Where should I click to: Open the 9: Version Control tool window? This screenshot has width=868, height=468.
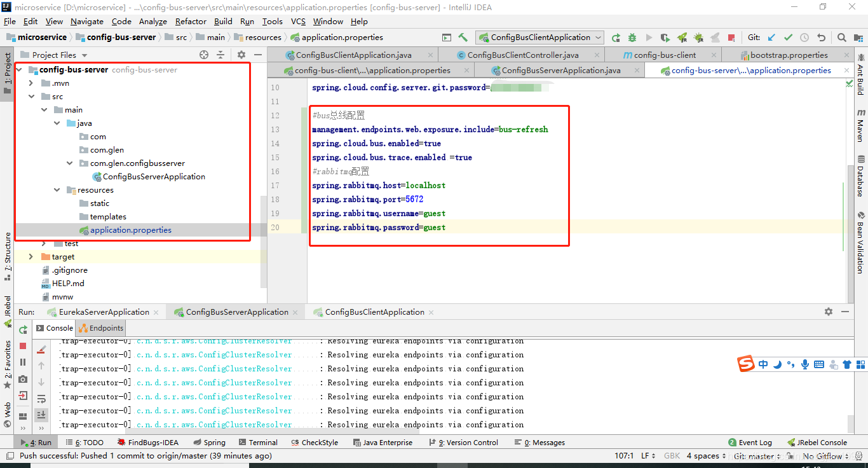click(463, 443)
